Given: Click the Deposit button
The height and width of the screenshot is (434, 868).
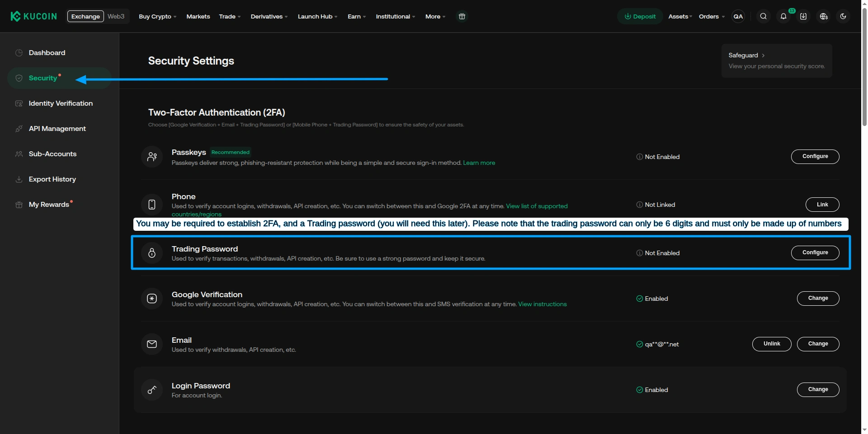Looking at the screenshot, I should click(x=640, y=16).
